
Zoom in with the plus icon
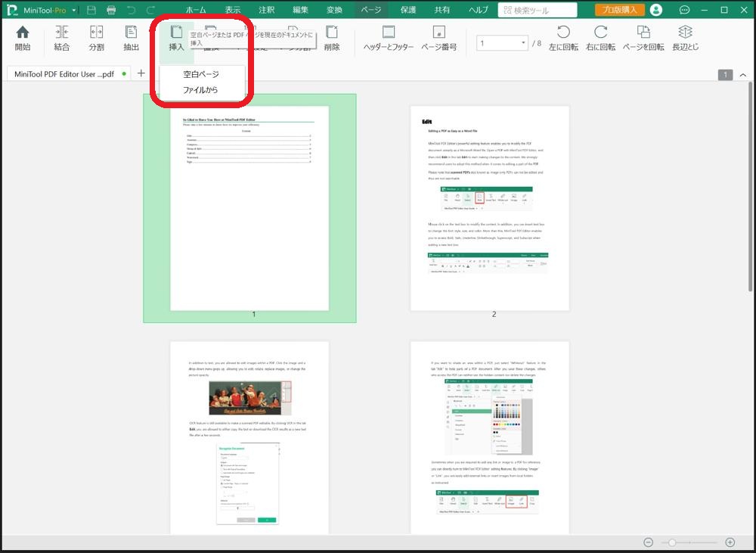(730, 542)
